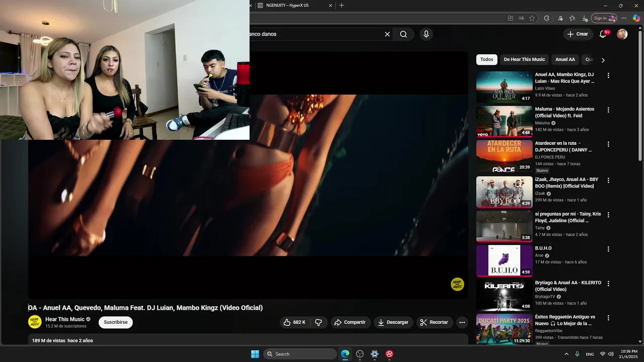The image size is (644, 362).
Task: Play Atardecer en la ruta thumbnail
Action: (x=504, y=156)
